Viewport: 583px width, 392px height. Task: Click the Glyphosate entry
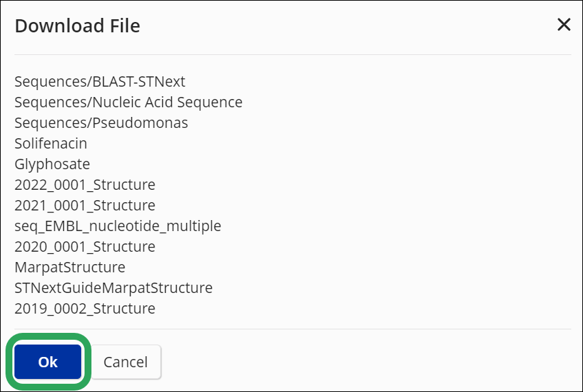(52, 164)
